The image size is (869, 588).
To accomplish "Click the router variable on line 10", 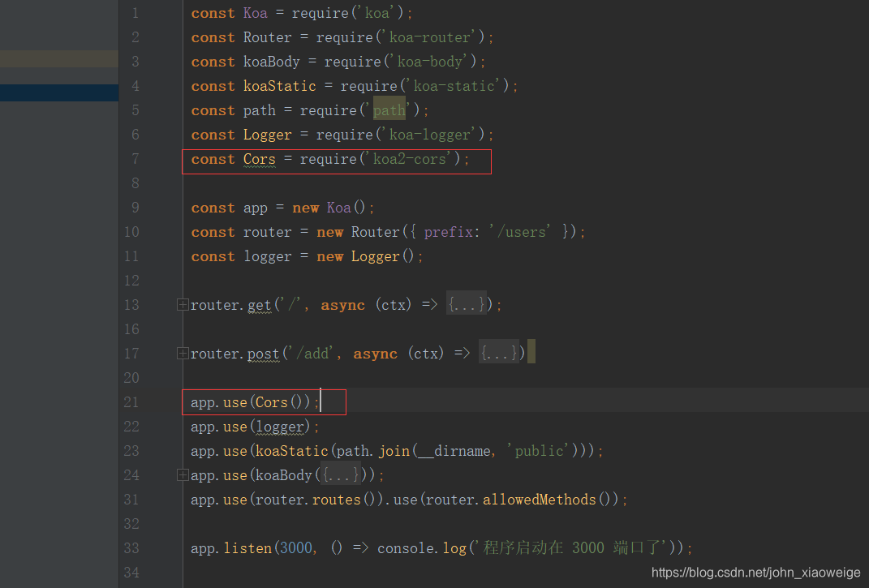I will click(x=267, y=232).
